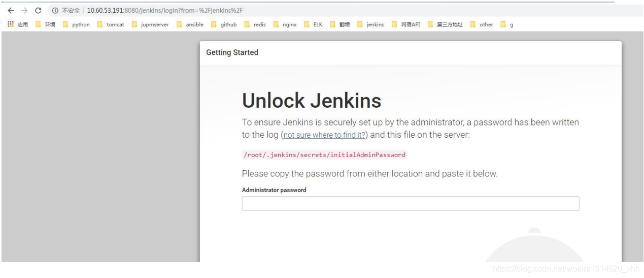Click the Administrator password label

[274, 190]
